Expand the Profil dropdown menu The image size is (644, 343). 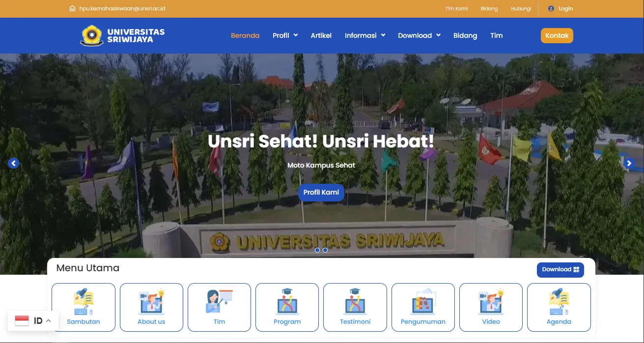coord(285,35)
